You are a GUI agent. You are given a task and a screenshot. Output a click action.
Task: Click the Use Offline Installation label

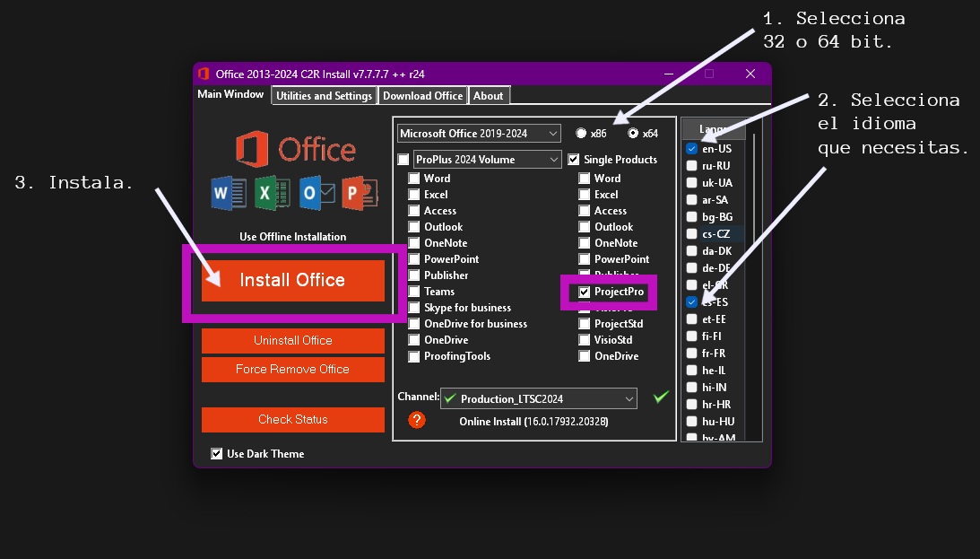[292, 236]
